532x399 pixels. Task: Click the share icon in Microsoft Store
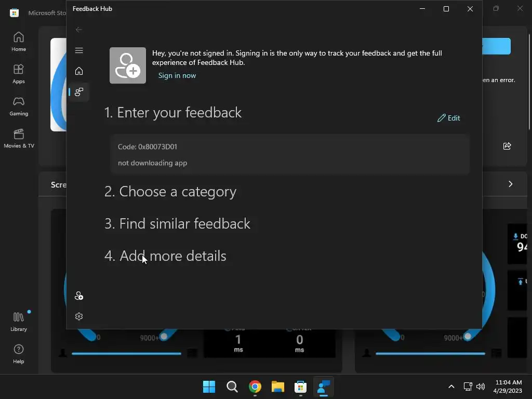tap(507, 146)
